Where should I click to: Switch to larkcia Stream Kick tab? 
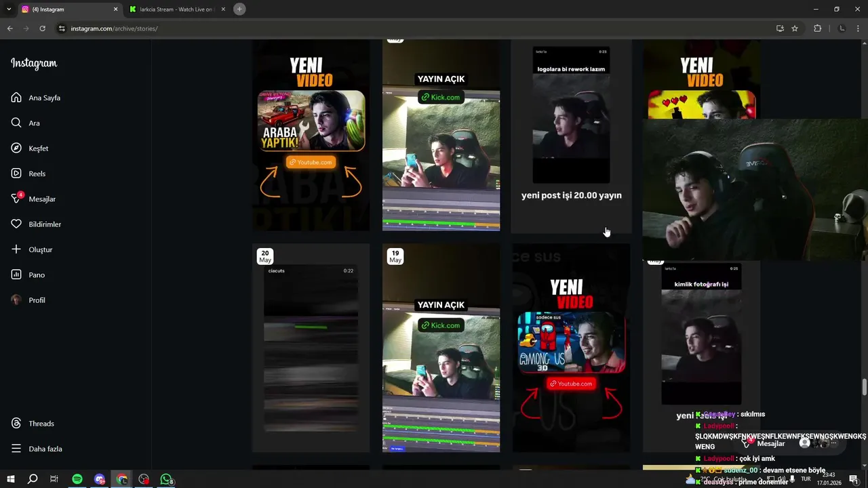pos(176,9)
